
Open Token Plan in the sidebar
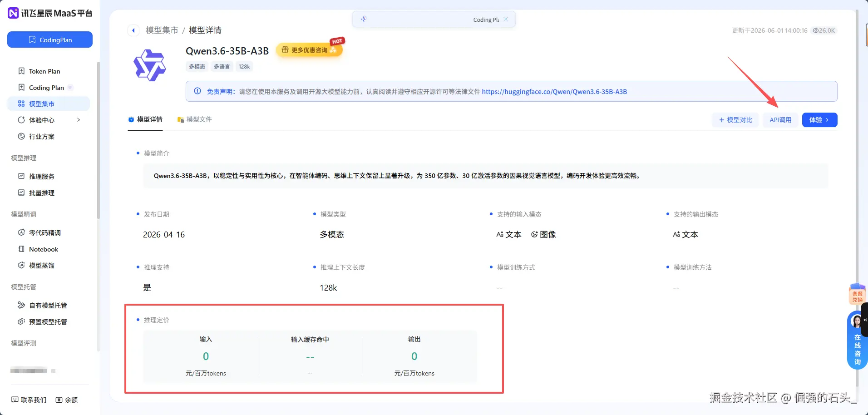44,71
